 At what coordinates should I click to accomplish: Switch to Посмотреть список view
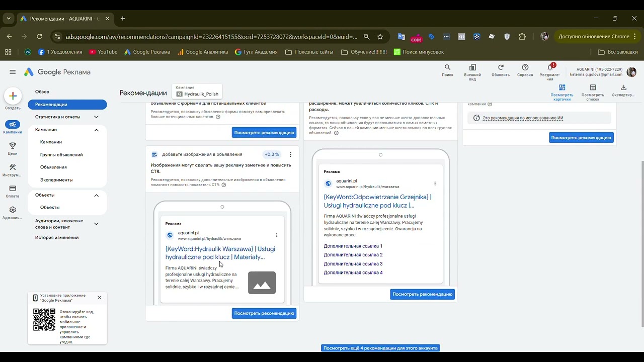(x=593, y=93)
